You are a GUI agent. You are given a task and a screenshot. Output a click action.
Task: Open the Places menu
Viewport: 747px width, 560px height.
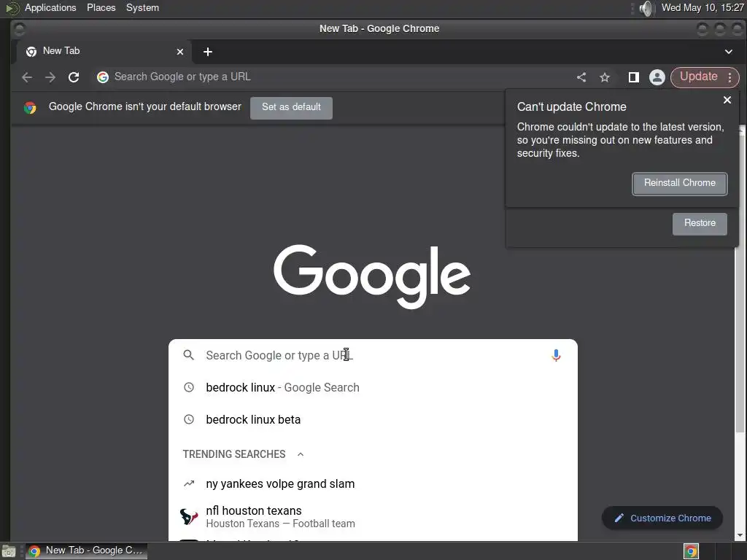point(101,7)
